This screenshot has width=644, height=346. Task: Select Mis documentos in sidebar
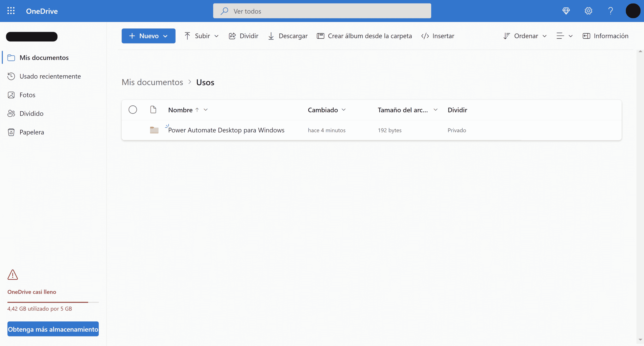(x=53, y=58)
